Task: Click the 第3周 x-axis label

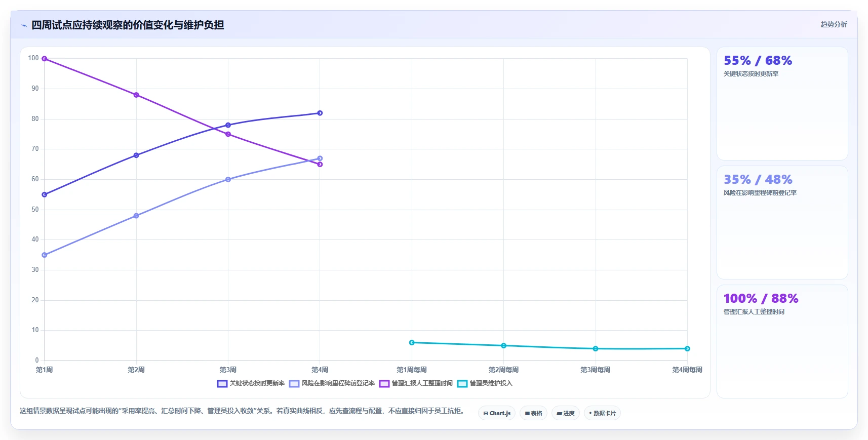Action: [x=228, y=370]
